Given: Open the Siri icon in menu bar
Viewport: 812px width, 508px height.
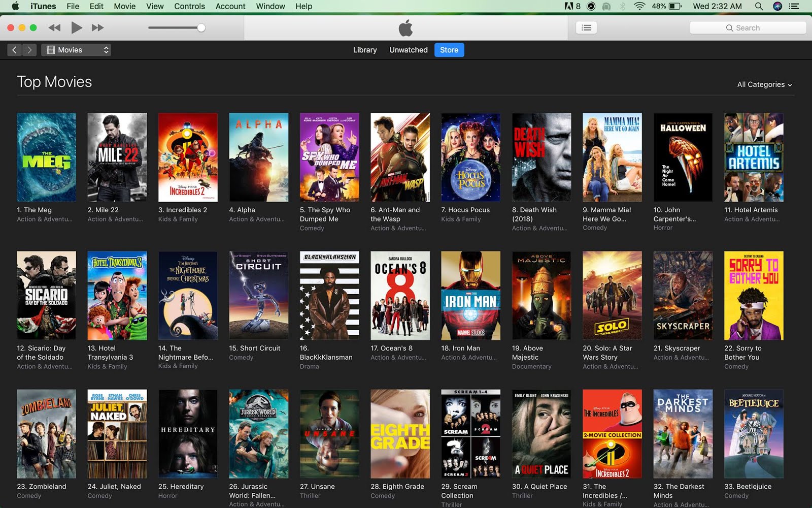Looking at the screenshot, I should pos(777,6).
